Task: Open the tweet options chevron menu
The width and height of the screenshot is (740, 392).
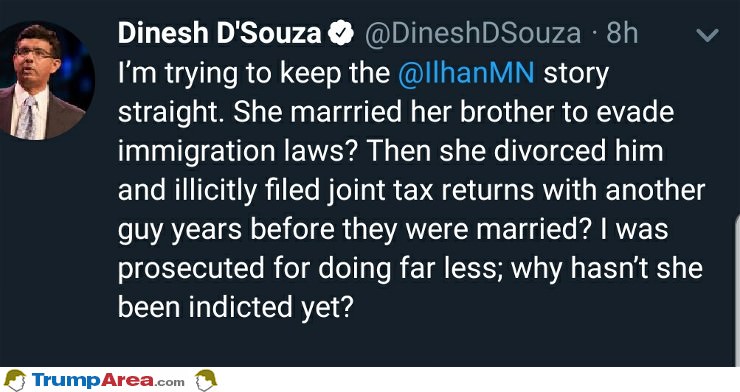Action: point(707,35)
